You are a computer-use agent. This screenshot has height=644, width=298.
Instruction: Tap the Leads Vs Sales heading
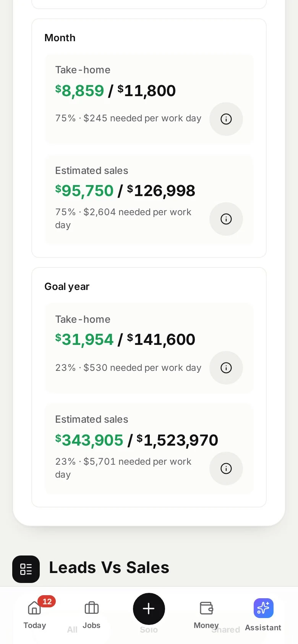[x=109, y=568]
